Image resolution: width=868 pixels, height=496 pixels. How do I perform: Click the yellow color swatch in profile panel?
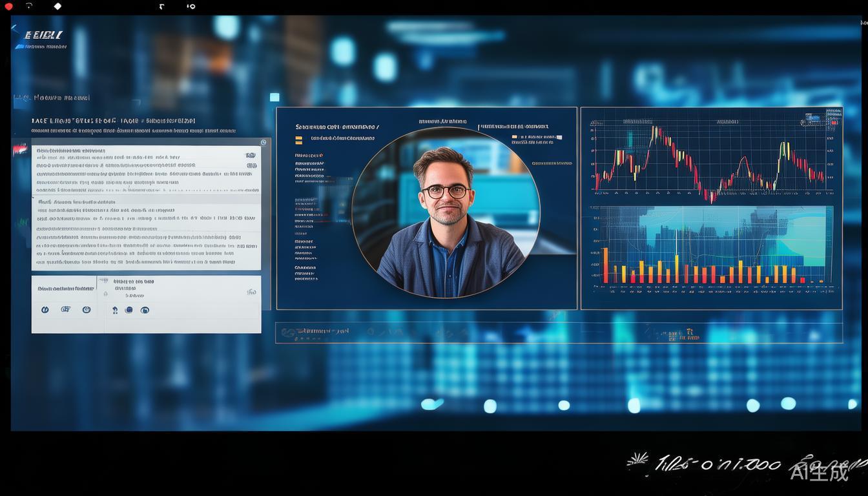[298, 139]
